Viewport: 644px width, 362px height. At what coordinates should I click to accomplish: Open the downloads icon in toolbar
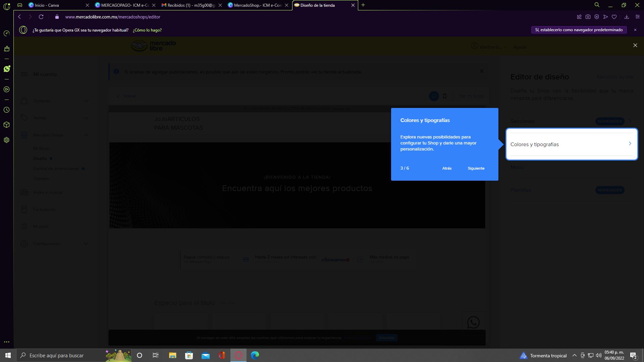point(627,17)
